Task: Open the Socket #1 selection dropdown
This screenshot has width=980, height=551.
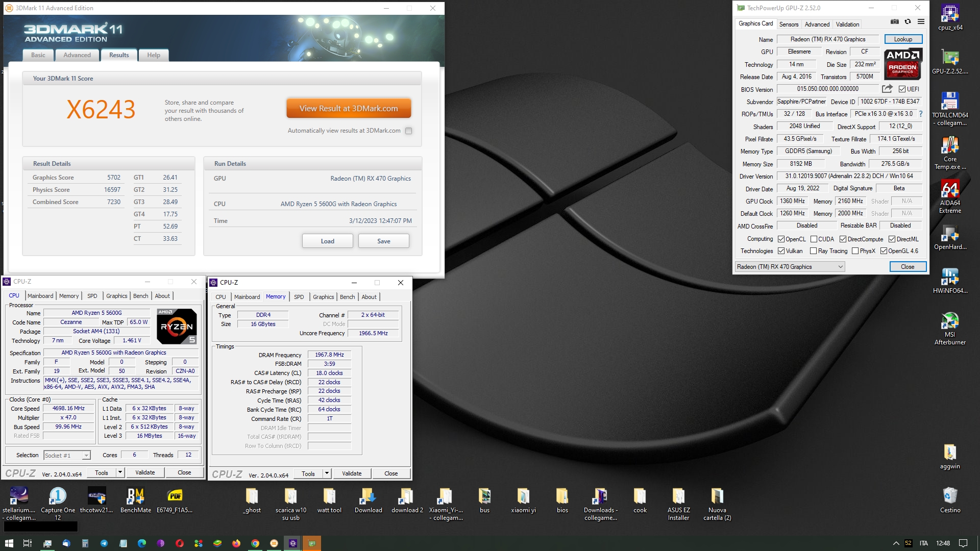Action: coord(67,455)
